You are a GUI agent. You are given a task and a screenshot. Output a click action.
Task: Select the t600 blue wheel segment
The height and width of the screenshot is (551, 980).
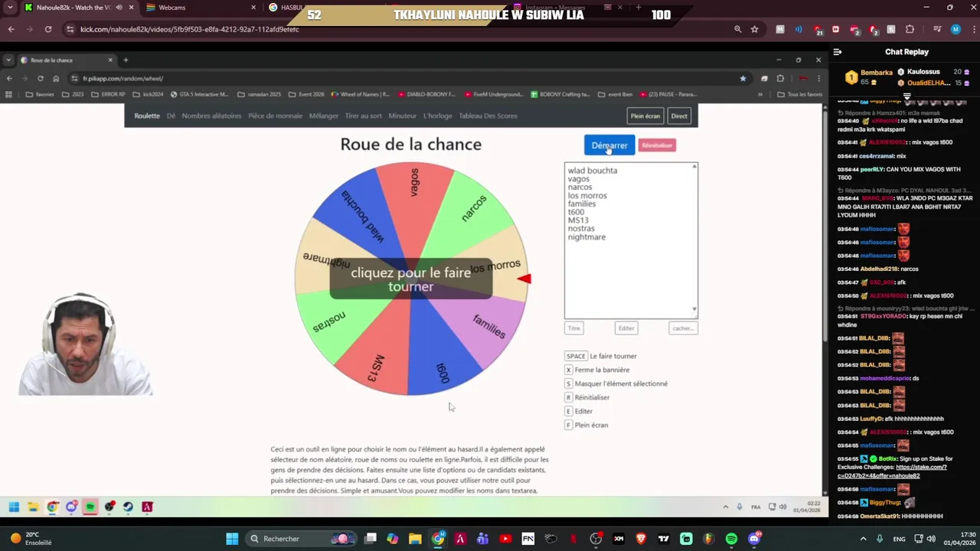(x=441, y=360)
